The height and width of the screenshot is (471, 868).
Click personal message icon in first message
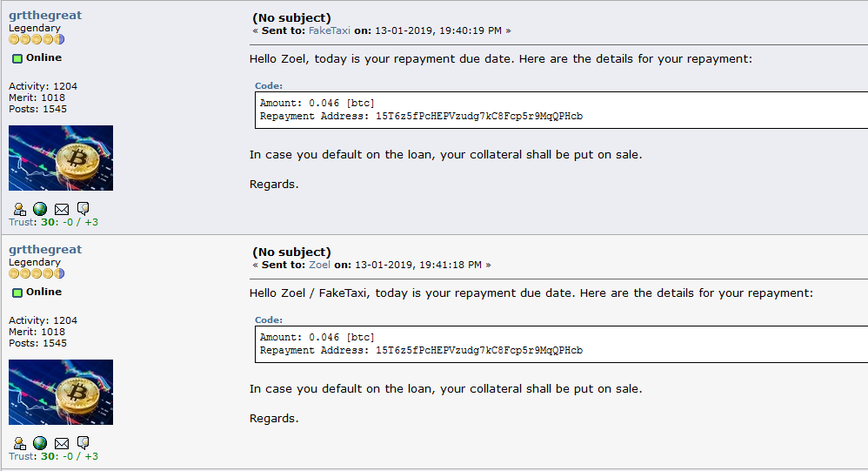click(x=83, y=208)
